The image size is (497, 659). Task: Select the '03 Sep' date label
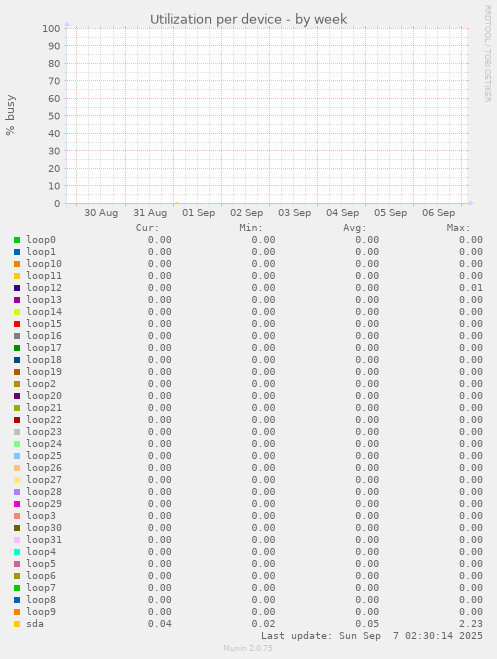(295, 213)
